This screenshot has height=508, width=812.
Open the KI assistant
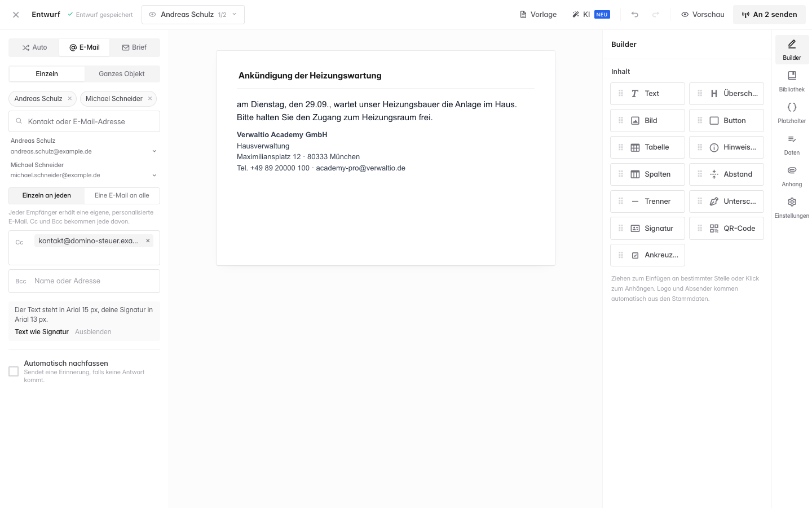pos(590,15)
